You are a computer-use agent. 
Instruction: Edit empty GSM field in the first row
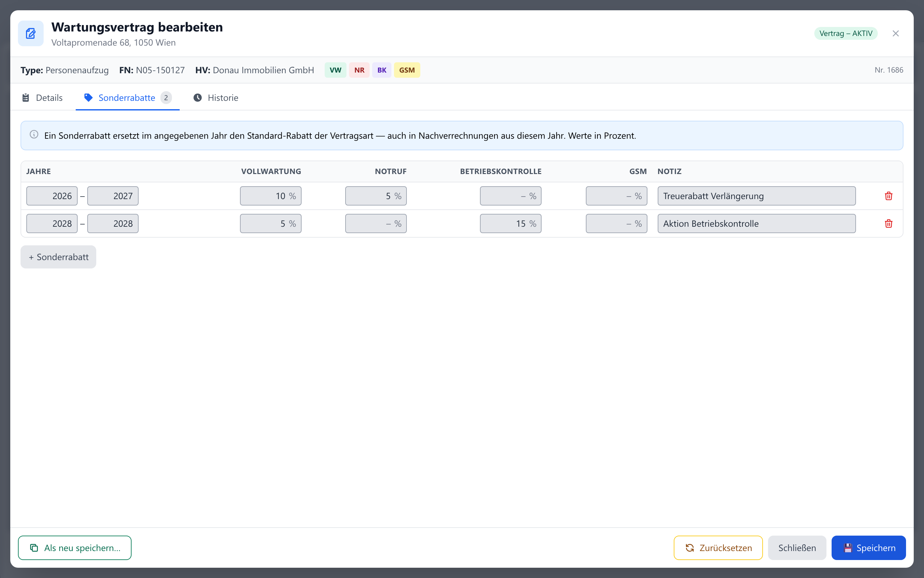click(x=617, y=196)
